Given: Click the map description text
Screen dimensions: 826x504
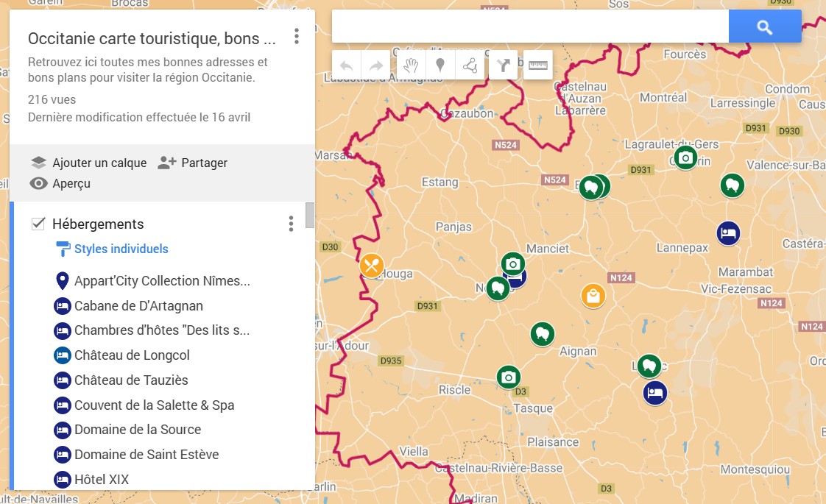Looking at the screenshot, I should coord(149,69).
